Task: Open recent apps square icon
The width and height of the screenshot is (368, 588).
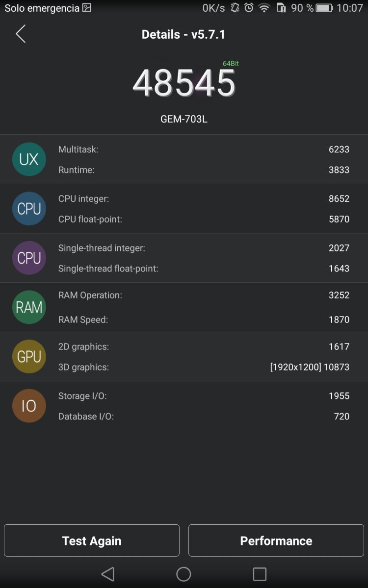Action: click(x=260, y=574)
